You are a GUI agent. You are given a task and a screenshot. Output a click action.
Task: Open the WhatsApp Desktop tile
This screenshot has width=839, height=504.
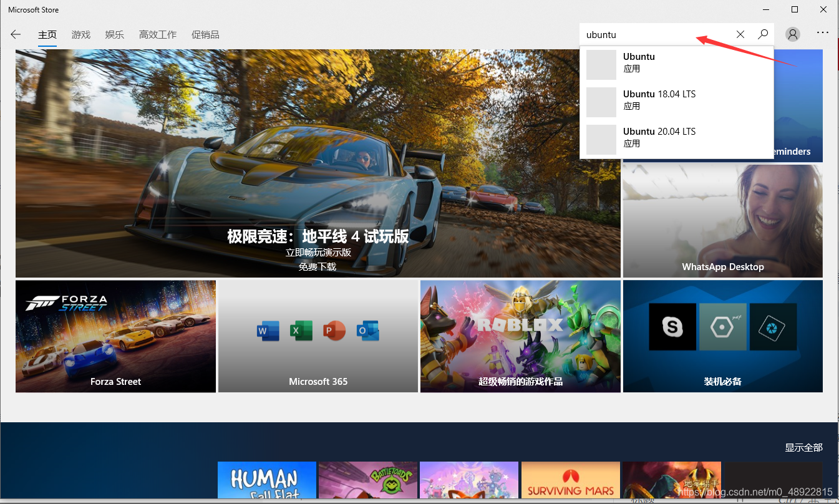(x=723, y=221)
